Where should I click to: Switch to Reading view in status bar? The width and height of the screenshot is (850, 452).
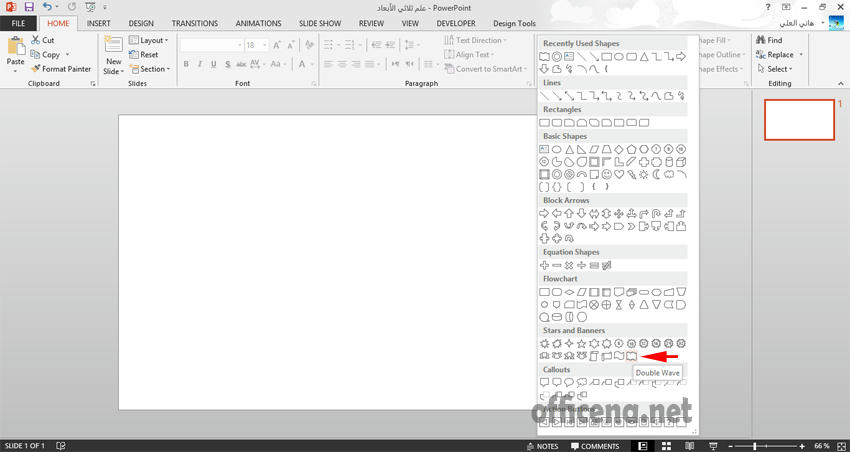point(688,446)
